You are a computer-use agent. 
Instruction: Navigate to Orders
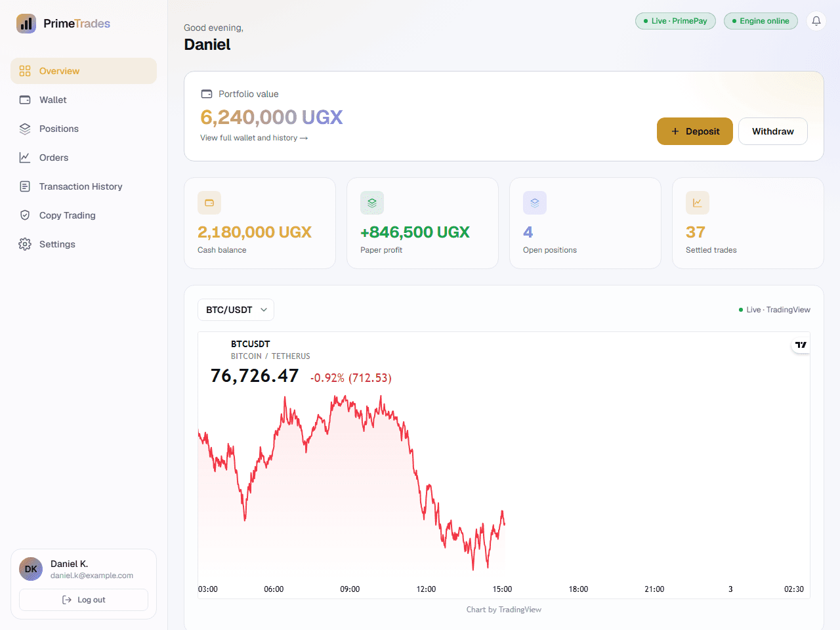pos(83,157)
